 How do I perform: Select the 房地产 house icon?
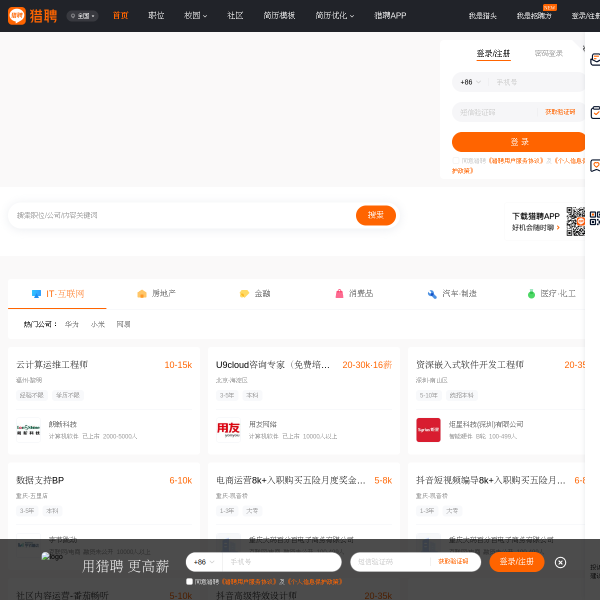point(142,293)
